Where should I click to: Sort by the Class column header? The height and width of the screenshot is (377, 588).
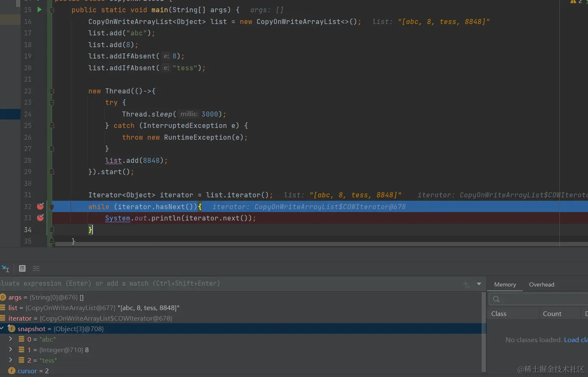[x=499, y=313]
